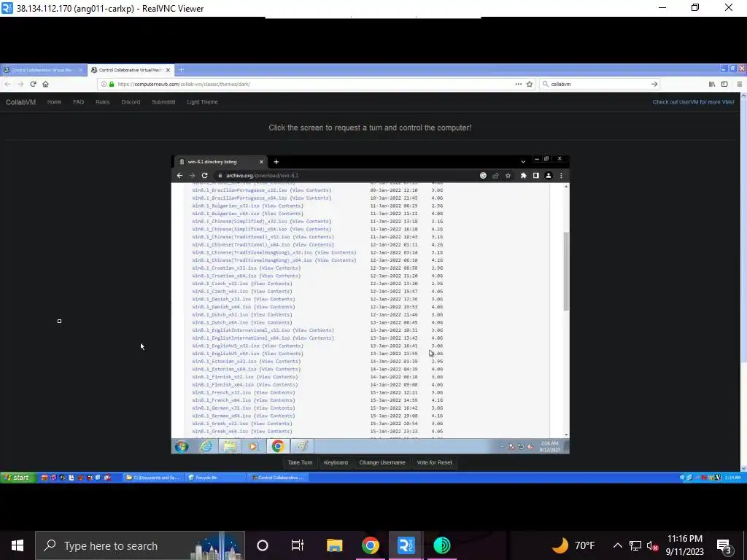
Task: Open the Windows notification center icon
Action: (724, 545)
